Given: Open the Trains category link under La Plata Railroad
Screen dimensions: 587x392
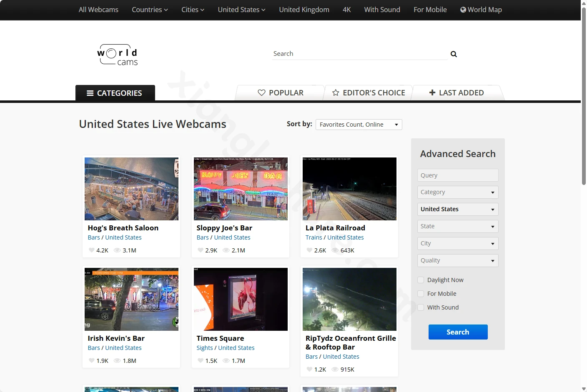Looking at the screenshot, I should pyautogui.click(x=314, y=237).
